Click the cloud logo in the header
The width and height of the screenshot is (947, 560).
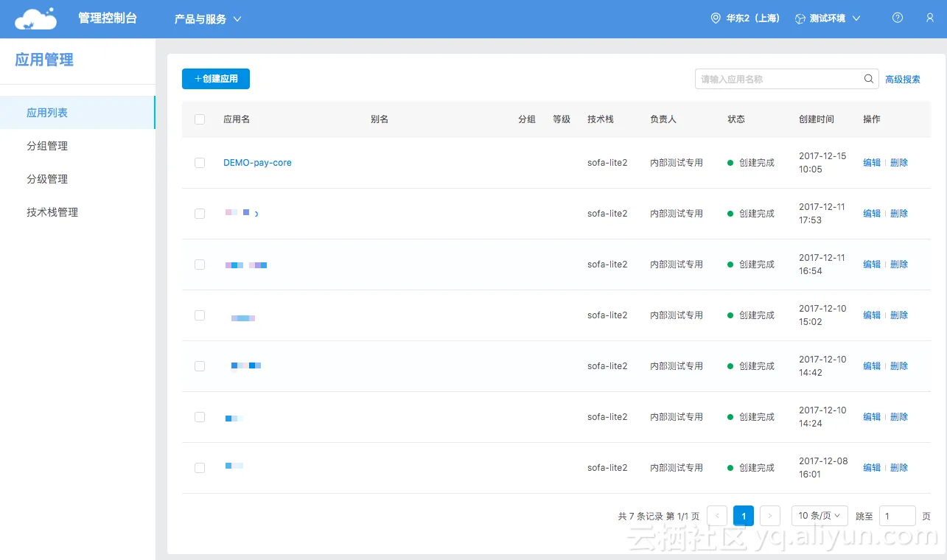point(35,18)
